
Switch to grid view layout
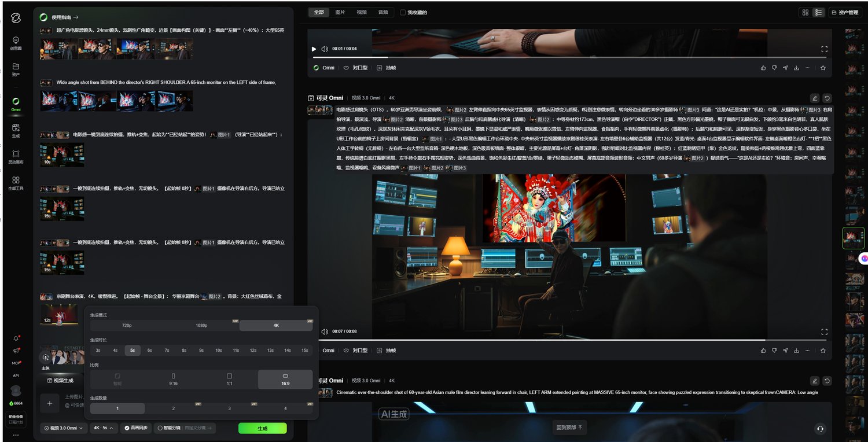click(806, 12)
